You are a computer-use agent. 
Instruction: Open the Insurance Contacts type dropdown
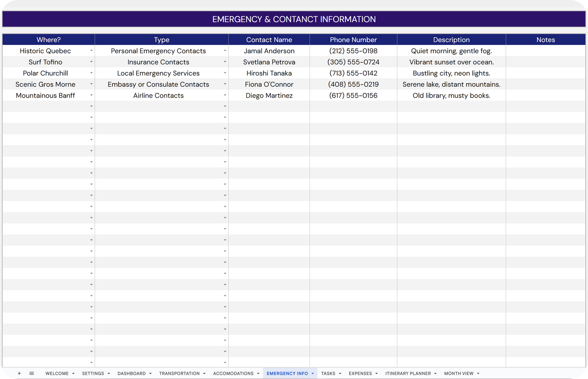point(225,62)
